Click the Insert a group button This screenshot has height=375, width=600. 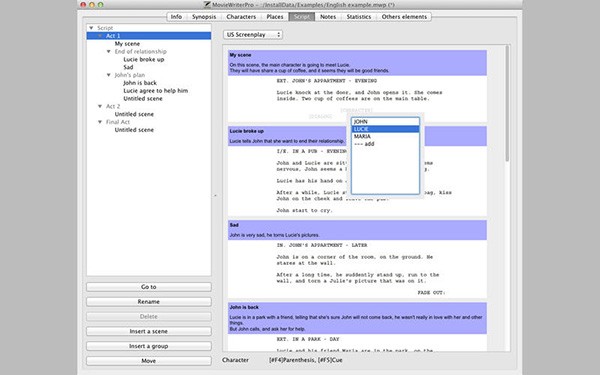click(149, 346)
